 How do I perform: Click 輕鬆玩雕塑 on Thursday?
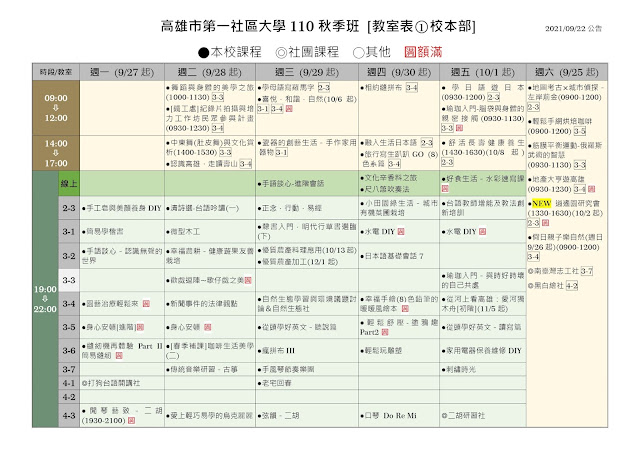(x=381, y=350)
